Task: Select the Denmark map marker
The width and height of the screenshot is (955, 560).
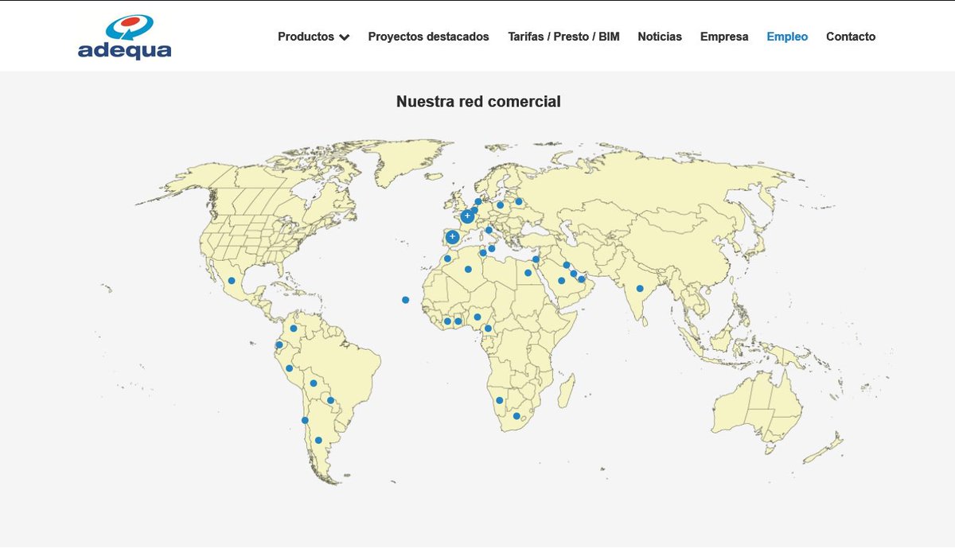Action: 477,201
